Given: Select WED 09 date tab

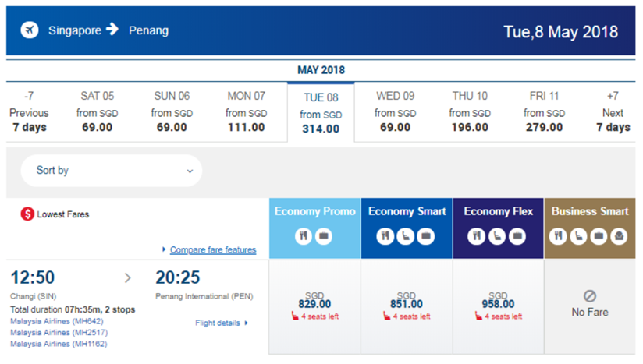Looking at the screenshot, I should 396,111.
